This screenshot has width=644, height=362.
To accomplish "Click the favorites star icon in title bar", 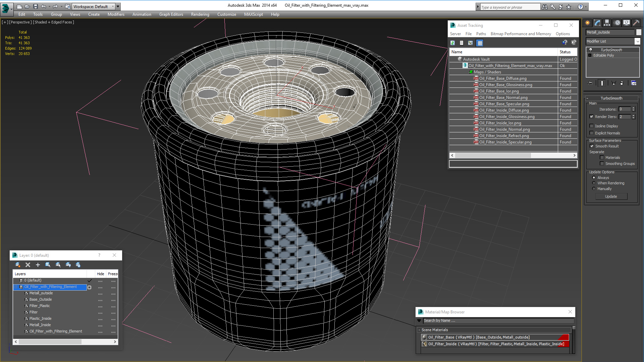I will point(569,7).
